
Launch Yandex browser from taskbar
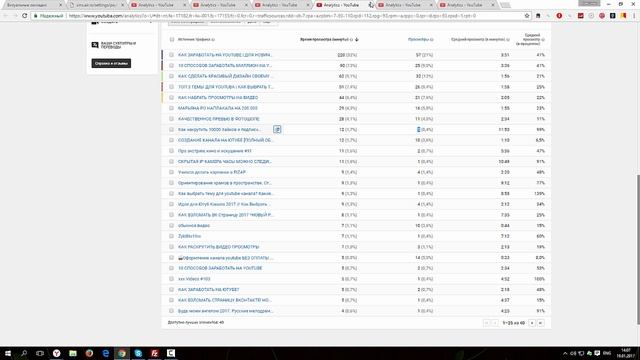click(x=56, y=353)
